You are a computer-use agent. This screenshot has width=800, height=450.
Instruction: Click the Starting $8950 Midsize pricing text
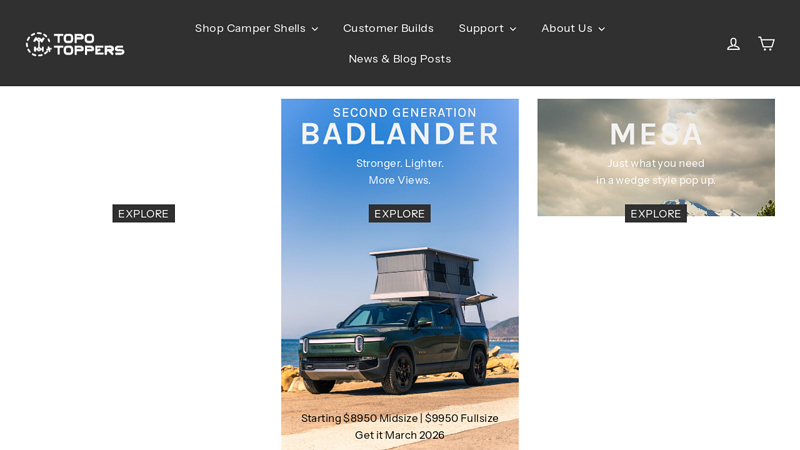tap(399, 418)
